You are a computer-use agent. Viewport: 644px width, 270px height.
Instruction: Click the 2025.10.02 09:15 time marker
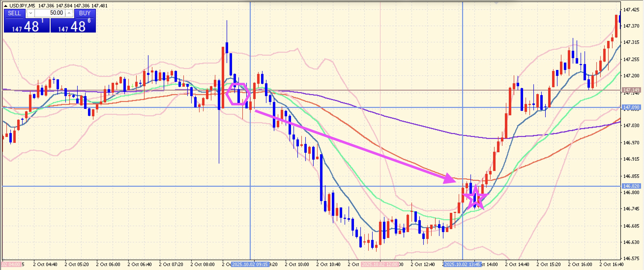[x=250, y=265]
